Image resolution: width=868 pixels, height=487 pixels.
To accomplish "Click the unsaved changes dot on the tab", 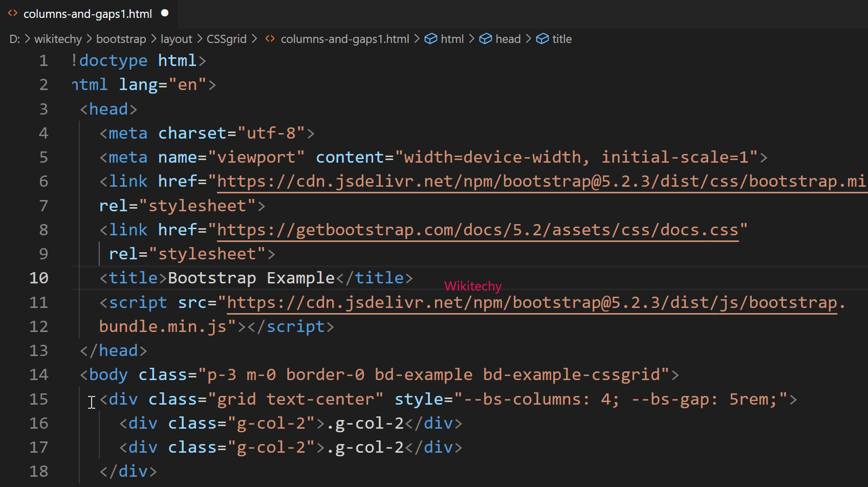I will pos(164,14).
